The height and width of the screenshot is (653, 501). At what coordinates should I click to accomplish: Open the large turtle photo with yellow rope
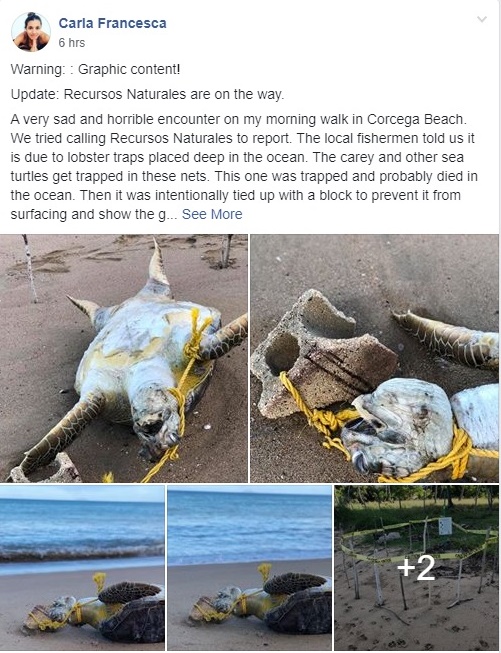(x=124, y=358)
